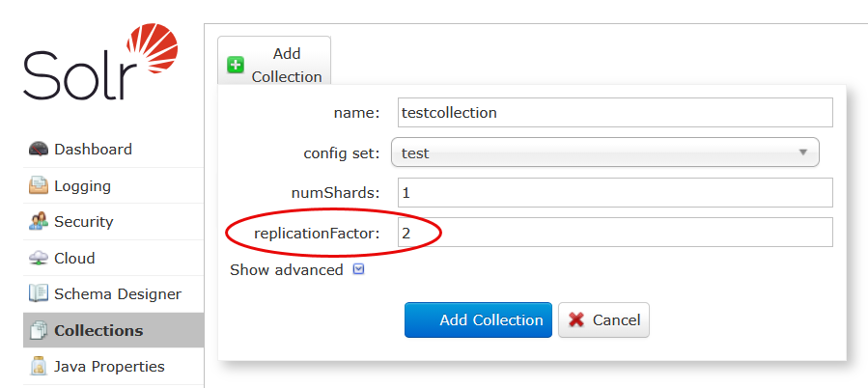The height and width of the screenshot is (388, 868).
Task: Click the Dashboard gauge icon
Action: coord(39,150)
